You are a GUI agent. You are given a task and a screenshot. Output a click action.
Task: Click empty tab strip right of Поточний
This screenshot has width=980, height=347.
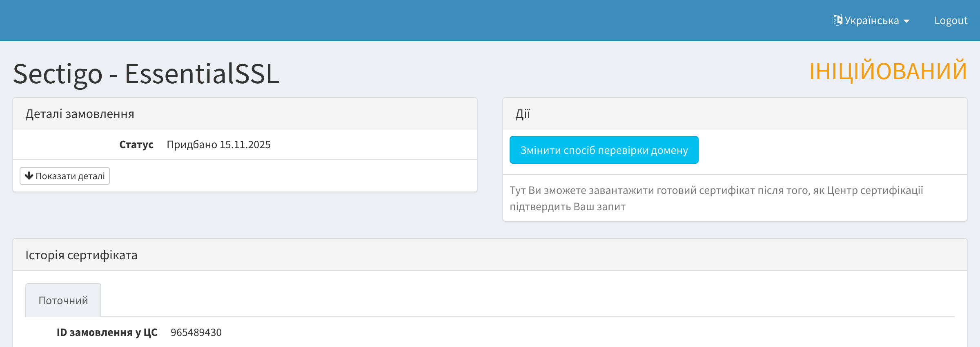click(490, 300)
